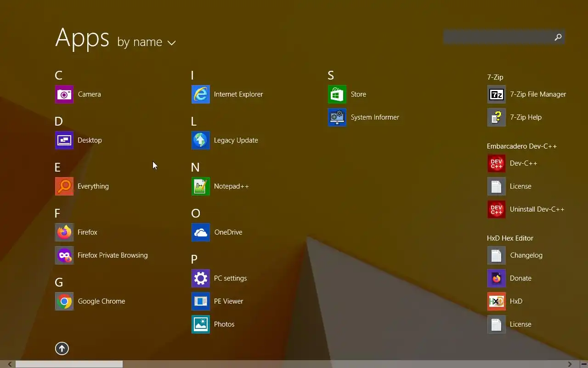The image size is (588, 368).
Task: Click the HxD Hex Editor group heading
Action: (510, 238)
